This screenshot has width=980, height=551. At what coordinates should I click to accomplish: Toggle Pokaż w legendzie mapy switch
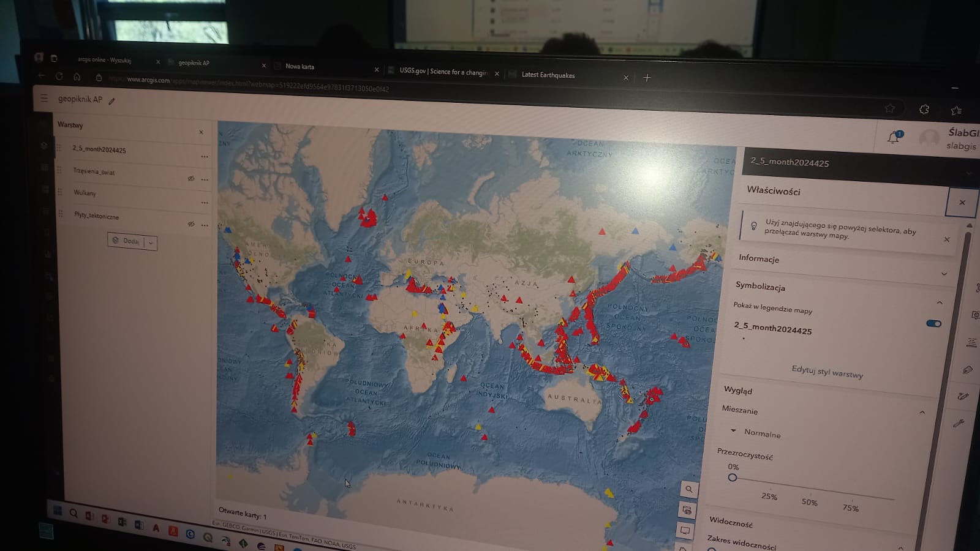pyautogui.click(x=933, y=323)
